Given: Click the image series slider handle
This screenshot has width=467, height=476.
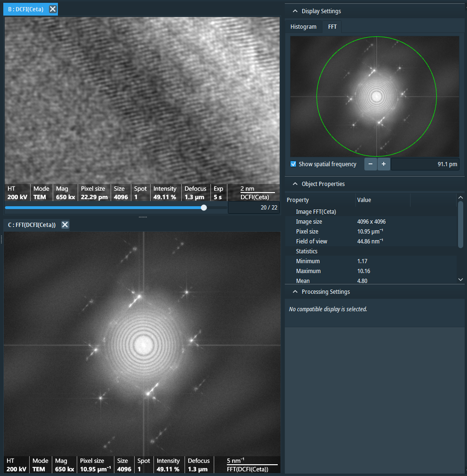Looking at the screenshot, I should pyautogui.click(x=203, y=207).
